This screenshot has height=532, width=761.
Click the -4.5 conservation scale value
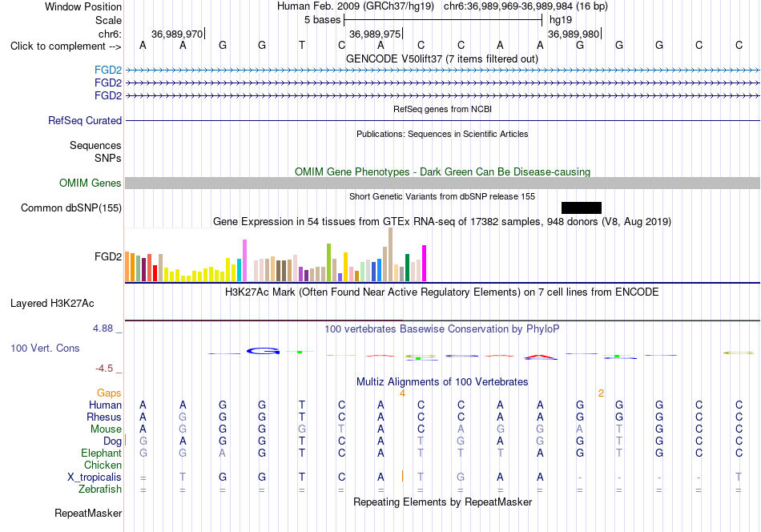[x=104, y=369]
